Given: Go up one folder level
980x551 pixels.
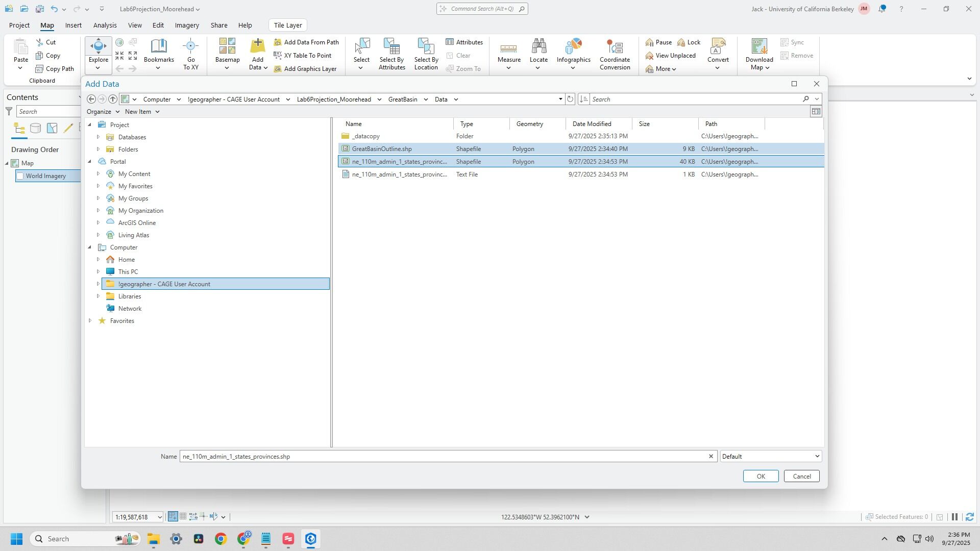Looking at the screenshot, I should pos(113,99).
